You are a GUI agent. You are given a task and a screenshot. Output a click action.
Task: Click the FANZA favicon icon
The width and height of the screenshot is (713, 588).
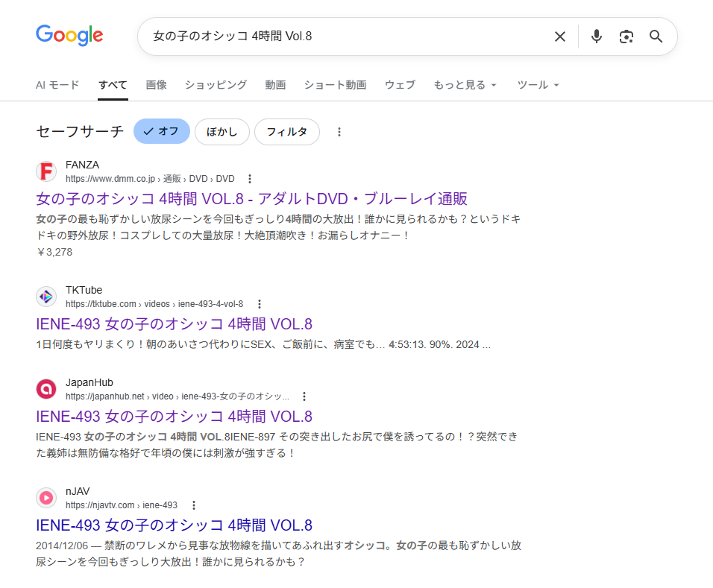[46, 171]
